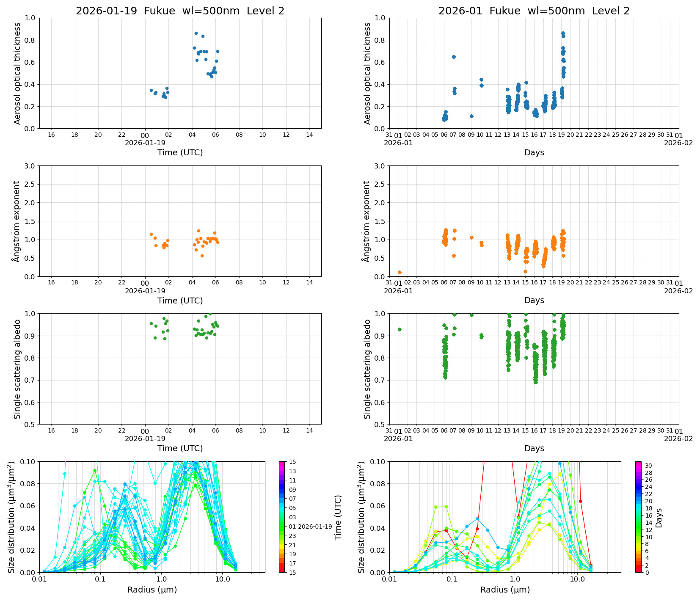
Task: Select lone green albedo point on day 01
Action: tap(400, 329)
